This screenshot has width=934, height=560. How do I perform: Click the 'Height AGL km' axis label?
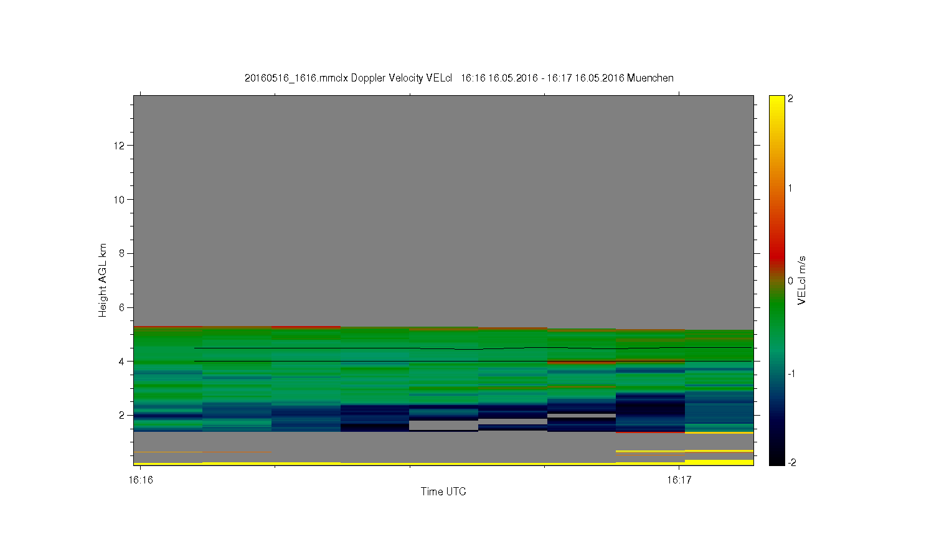103,281
